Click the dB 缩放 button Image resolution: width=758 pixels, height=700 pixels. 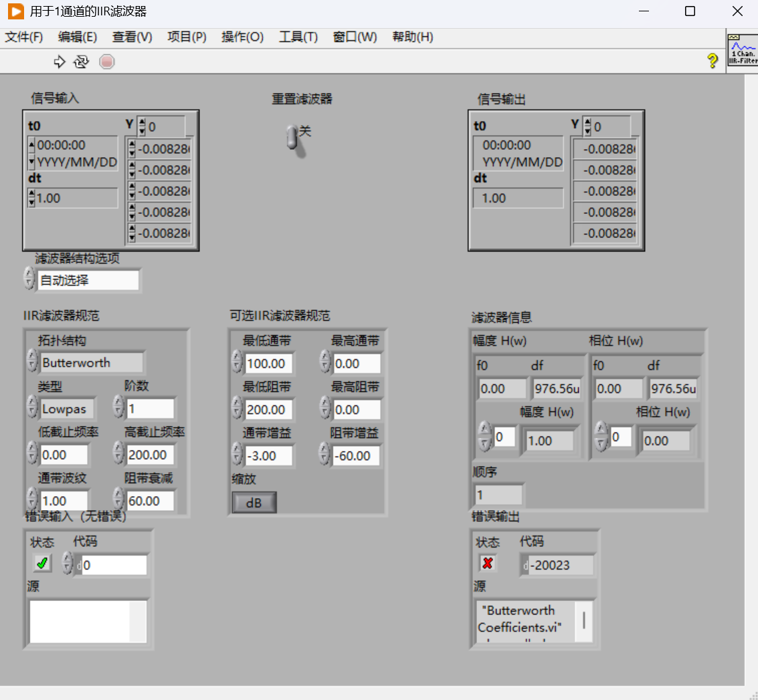(x=254, y=503)
